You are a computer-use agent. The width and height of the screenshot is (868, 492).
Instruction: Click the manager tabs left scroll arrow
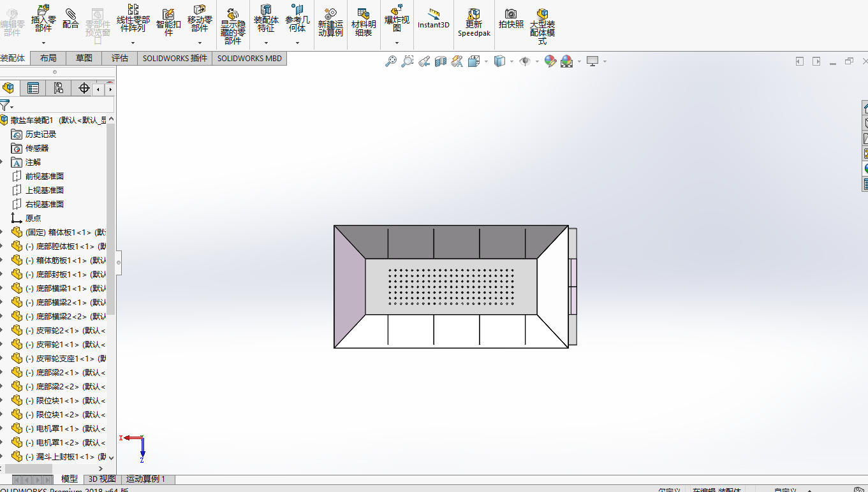(x=99, y=90)
